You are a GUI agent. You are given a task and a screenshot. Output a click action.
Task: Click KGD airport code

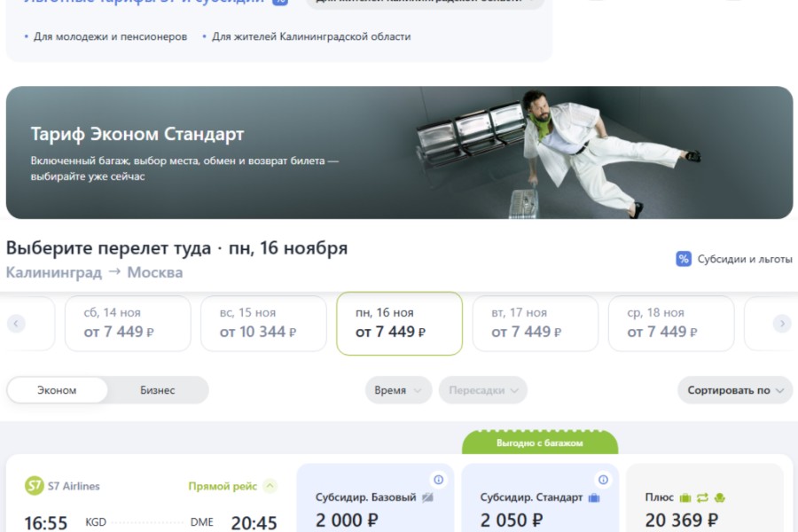click(96, 522)
